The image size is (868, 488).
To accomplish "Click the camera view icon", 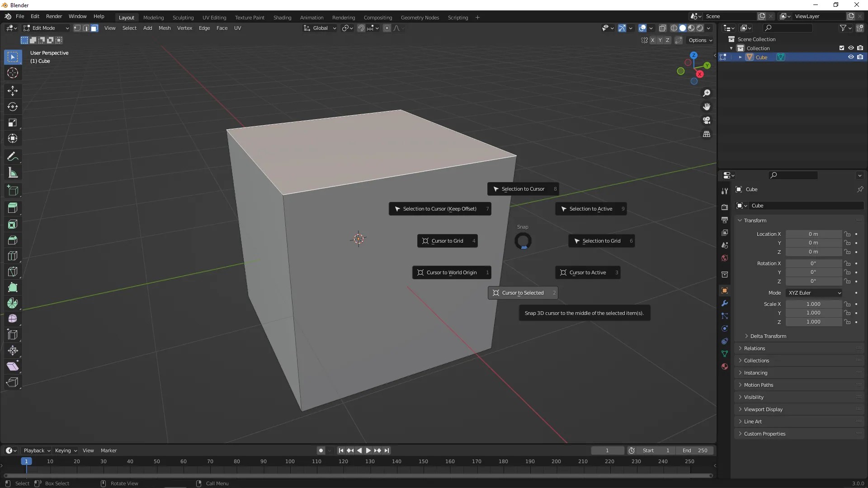I will 707,121.
